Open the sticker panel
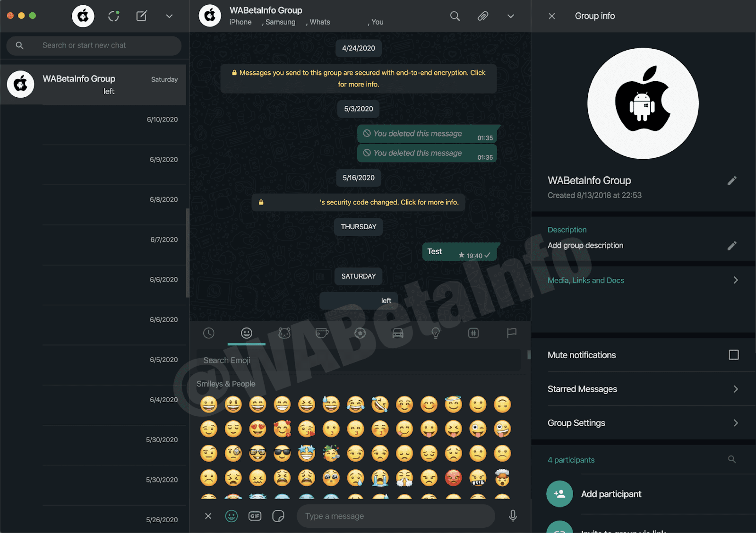Viewport: 756px width, 533px height. pyautogui.click(x=278, y=516)
